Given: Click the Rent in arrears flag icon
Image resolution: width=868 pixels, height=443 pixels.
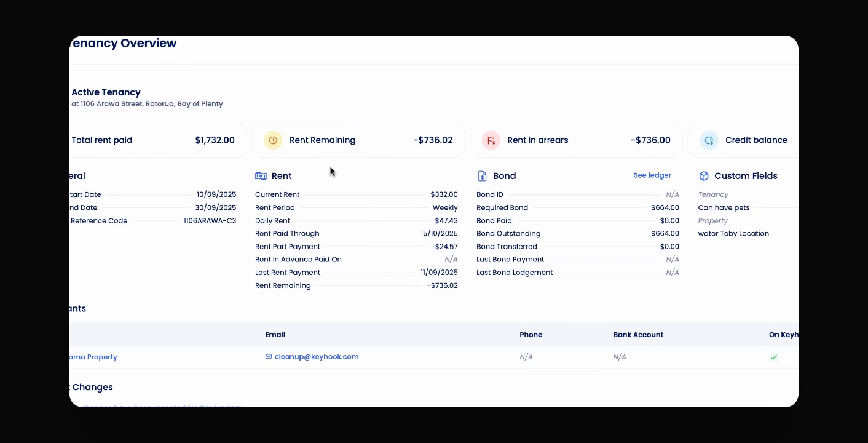Looking at the screenshot, I should (491, 140).
